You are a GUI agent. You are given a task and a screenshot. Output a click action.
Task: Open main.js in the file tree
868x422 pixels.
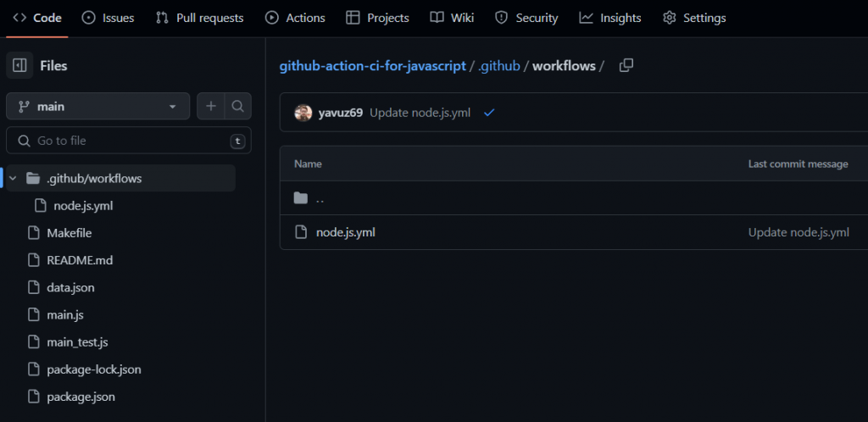[x=65, y=314]
